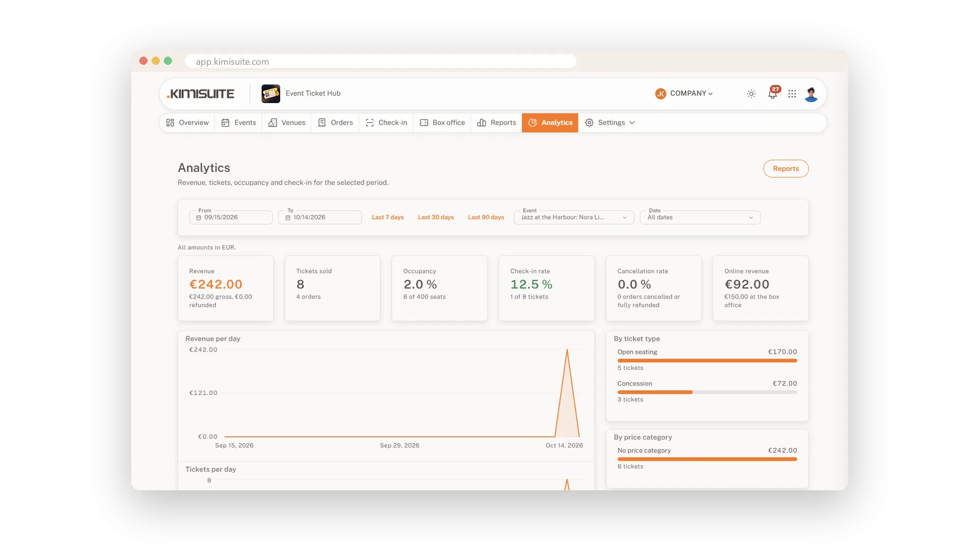Click the Tickets sold card
This screenshot has width=980, height=551.
coord(332,288)
